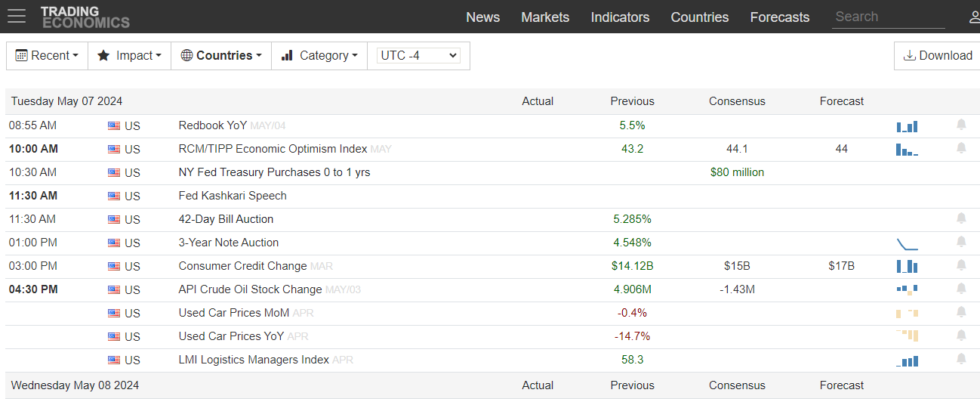Open the Indicators menu
This screenshot has height=399, width=980.
[620, 17]
